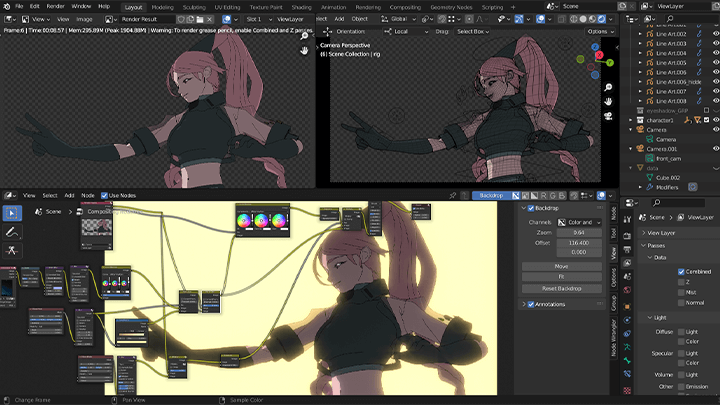Screen dimensions: 720x405
Task: Open the Slot 1 dropdown
Action: point(259,19)
